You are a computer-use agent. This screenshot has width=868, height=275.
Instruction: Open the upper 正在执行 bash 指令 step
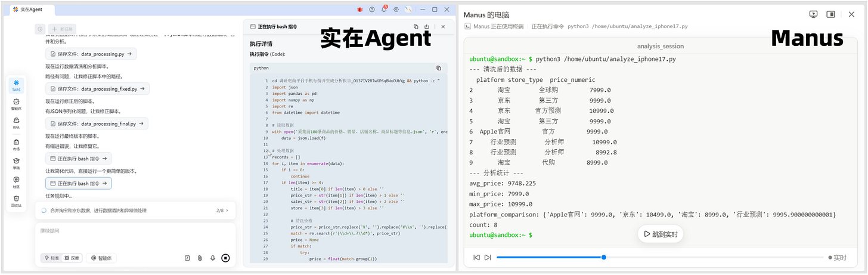click(79, 159)
